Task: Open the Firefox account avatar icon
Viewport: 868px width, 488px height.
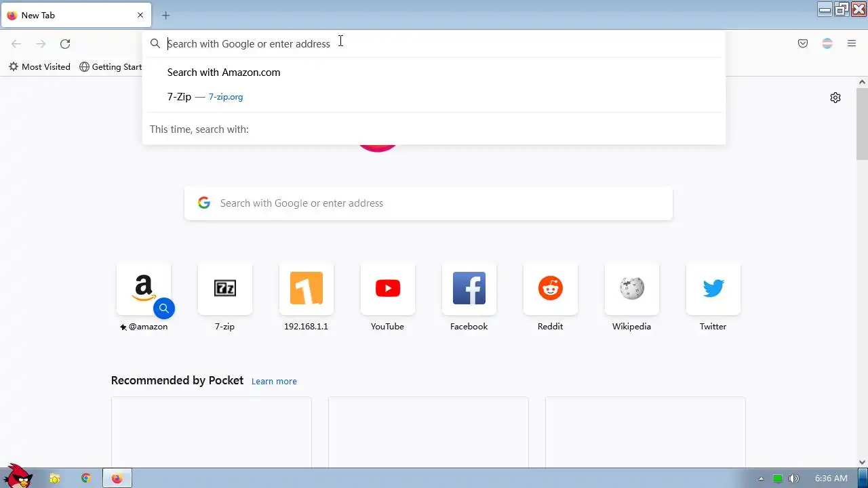Action: 827,43
